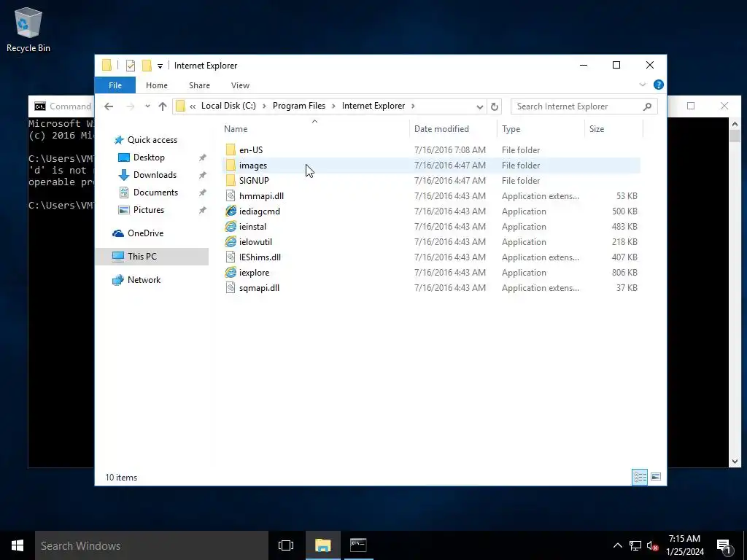Click the Command Prompt window title icon
The width and height of the screenshot is (747, 560).
(x=40, y=106)
